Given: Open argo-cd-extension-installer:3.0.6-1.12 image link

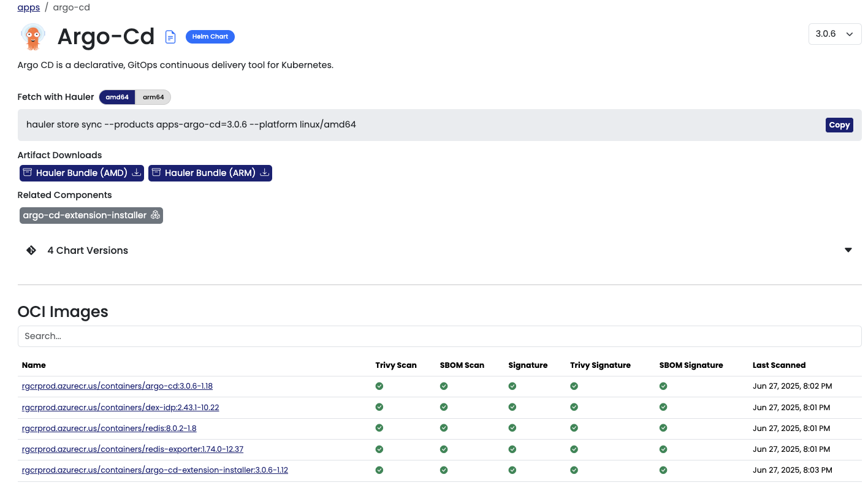Looking at the screenshot, I should (x=155, y=470).
